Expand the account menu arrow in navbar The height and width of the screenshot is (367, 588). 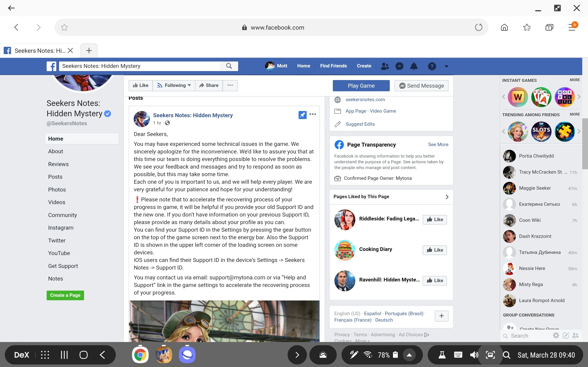446,66
